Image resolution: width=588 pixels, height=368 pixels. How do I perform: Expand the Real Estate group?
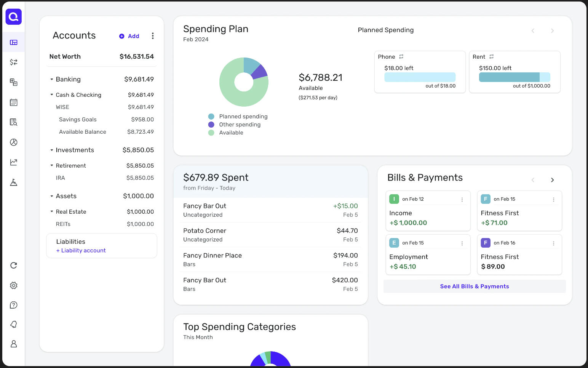pos(52,211)
